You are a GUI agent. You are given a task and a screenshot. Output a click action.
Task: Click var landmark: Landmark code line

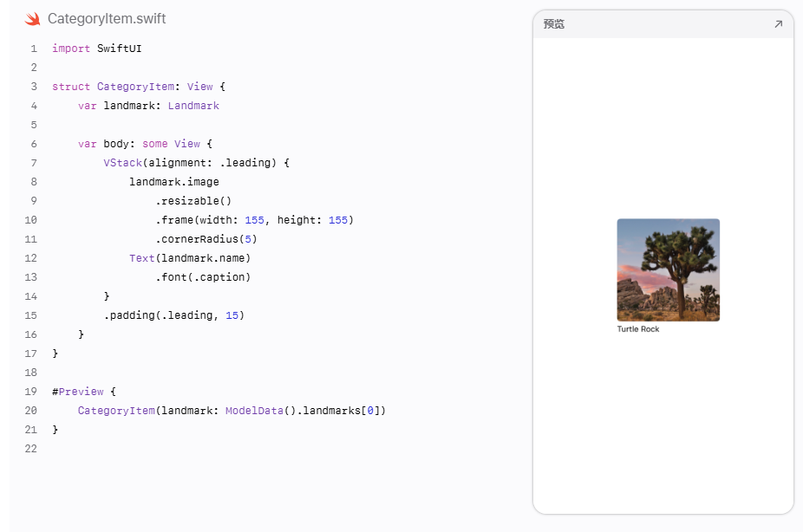pyautogui.click(x=148, y=106)
